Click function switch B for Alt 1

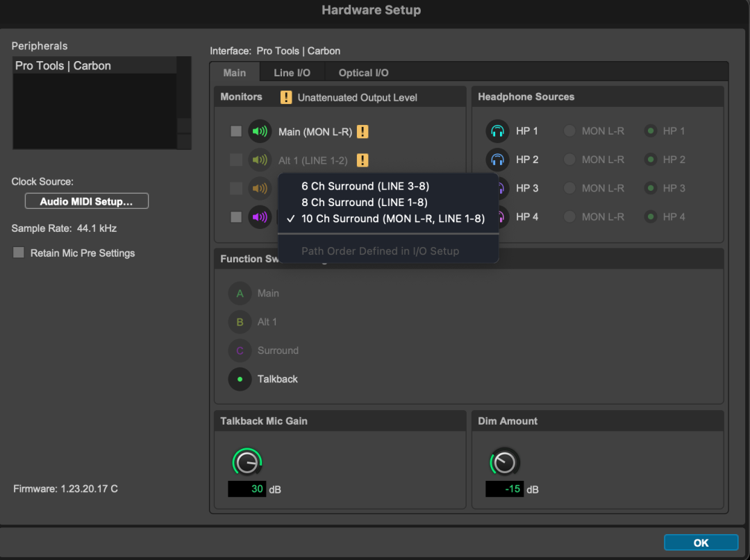point(240,322)
